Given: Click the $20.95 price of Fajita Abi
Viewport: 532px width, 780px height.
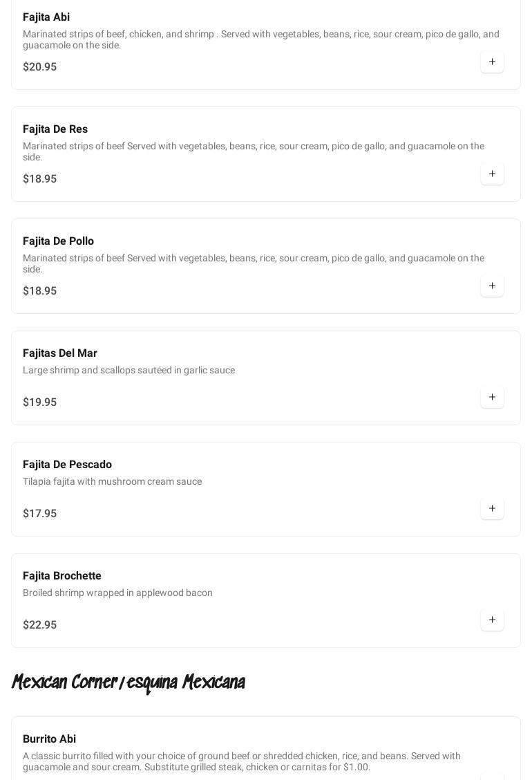Looking at the screenshot, I should coord(40,67).
